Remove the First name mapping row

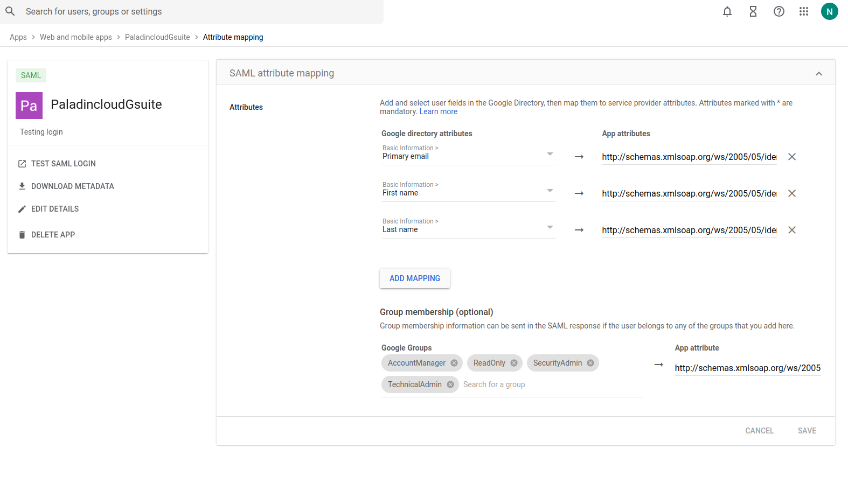pos(792,193)
